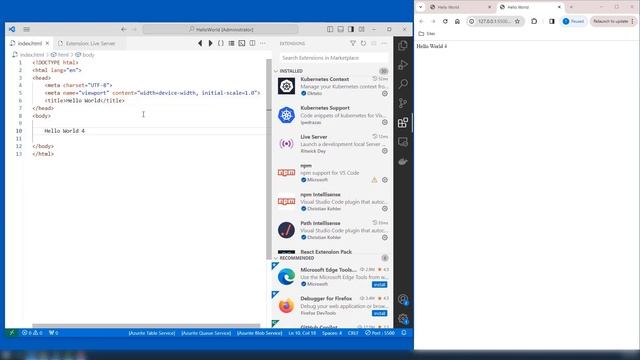Open Remote Explorer view icon
Screen dimensions: 640x360
[x=403, y=142]
